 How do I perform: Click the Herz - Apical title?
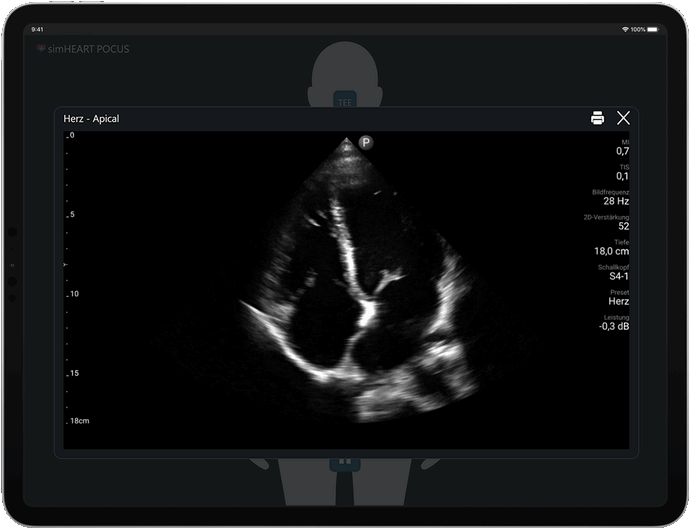pos(91,119)
